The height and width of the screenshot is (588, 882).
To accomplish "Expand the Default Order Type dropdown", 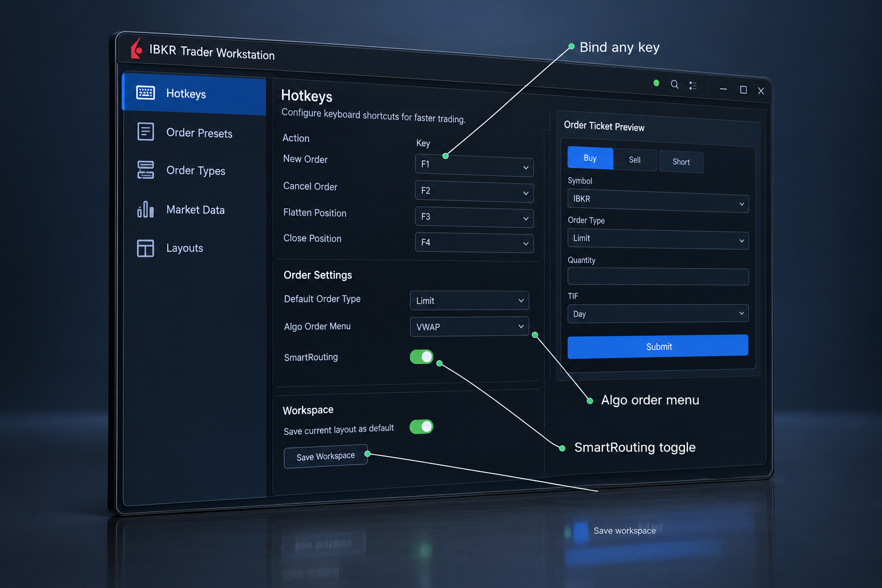I will click(x=469, y=300).
